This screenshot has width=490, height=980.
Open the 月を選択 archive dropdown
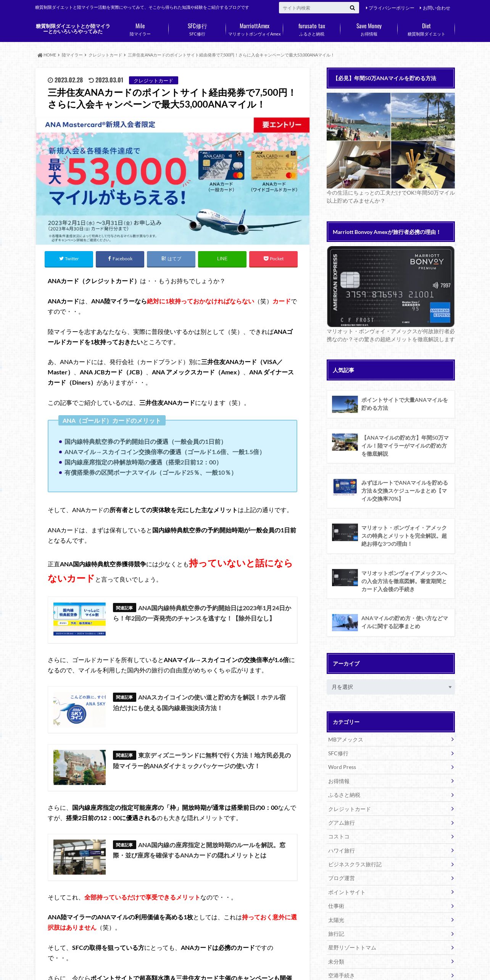pos(391,687)
